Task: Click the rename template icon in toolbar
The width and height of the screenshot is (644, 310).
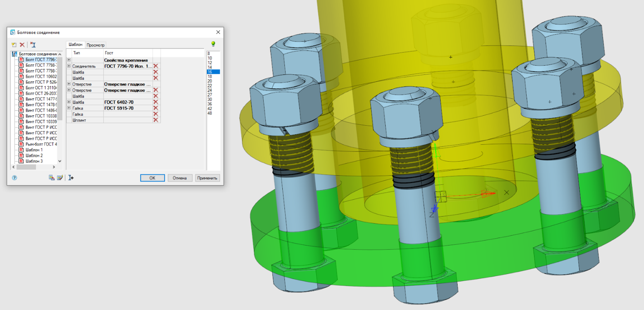Action: pos(32,45)
